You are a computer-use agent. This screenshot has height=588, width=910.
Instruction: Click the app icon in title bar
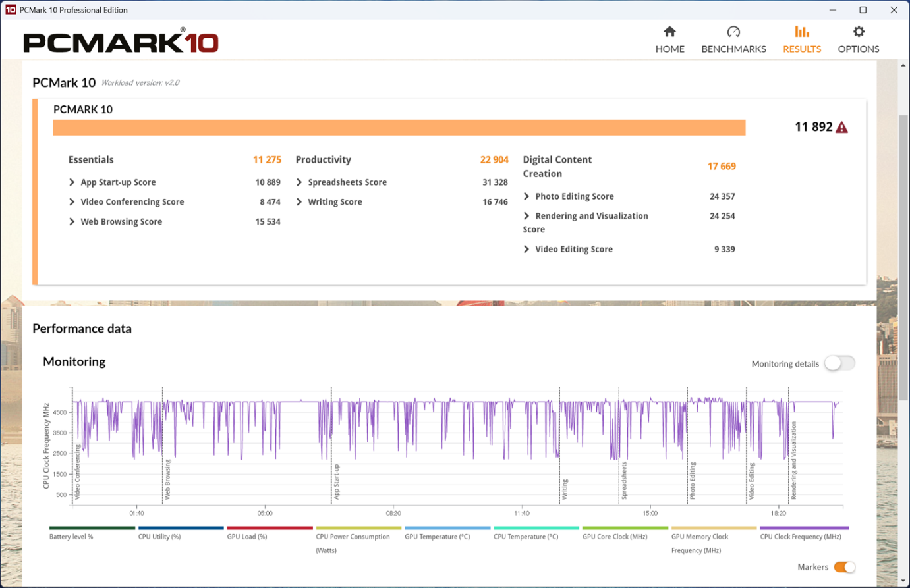tap(10, 10)
